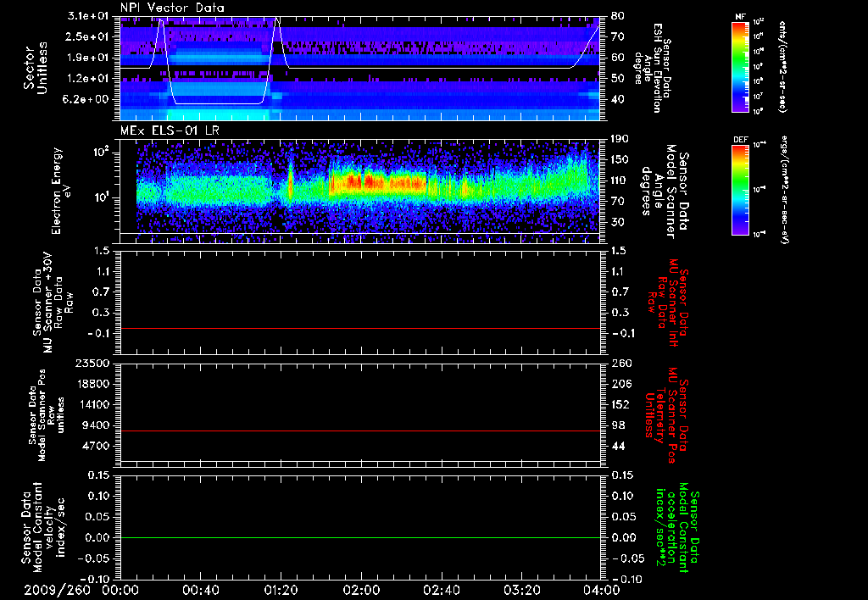Click the '18800' scanner position tick label

[x=92, y=384]
